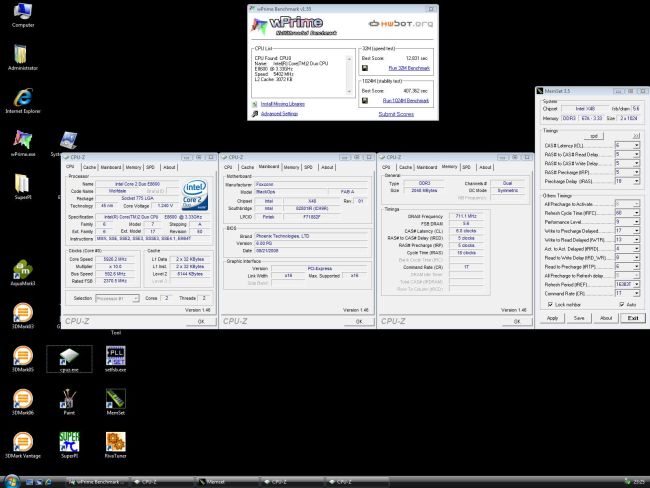Switch to CPU tab in middle CPU-Z window
This screenshot has width=650, height=488.
pos(228,167)
